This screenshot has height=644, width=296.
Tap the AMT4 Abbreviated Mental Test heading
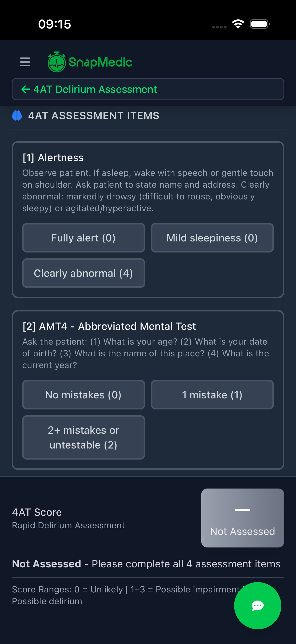click(x=109, y=326)
